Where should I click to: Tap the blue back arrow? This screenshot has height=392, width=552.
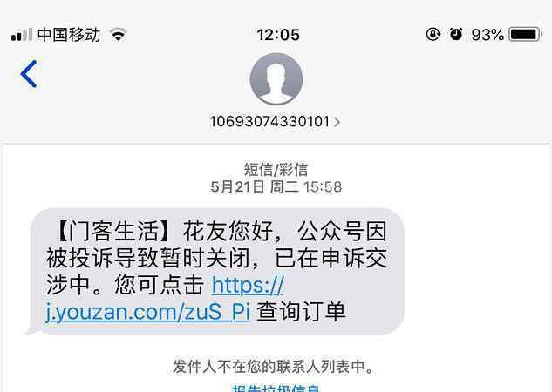pyautogui.click(x=29, y=74)
